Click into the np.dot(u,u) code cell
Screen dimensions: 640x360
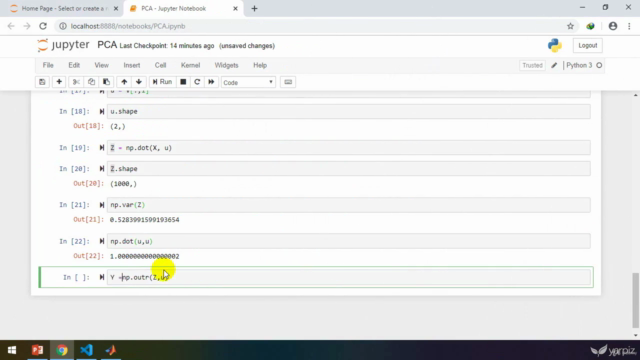[349, 241]
